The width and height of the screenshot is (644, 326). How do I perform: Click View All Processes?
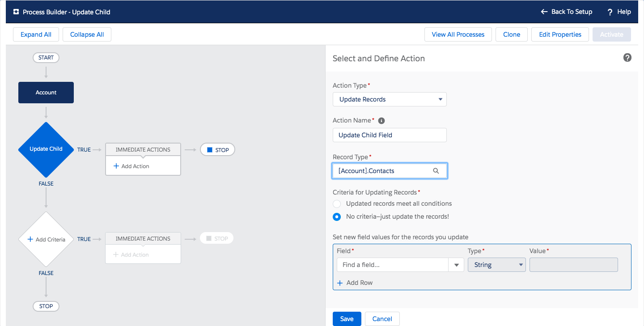point(458,34)
